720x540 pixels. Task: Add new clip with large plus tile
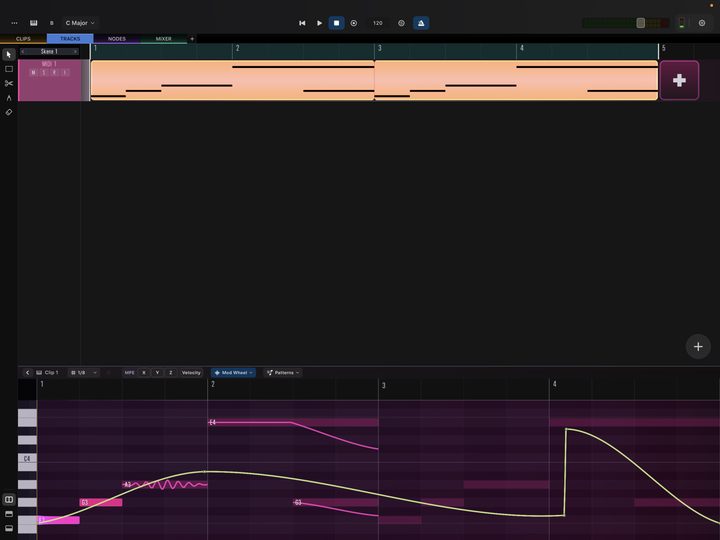pyautogui.click(x=679, y=80)
